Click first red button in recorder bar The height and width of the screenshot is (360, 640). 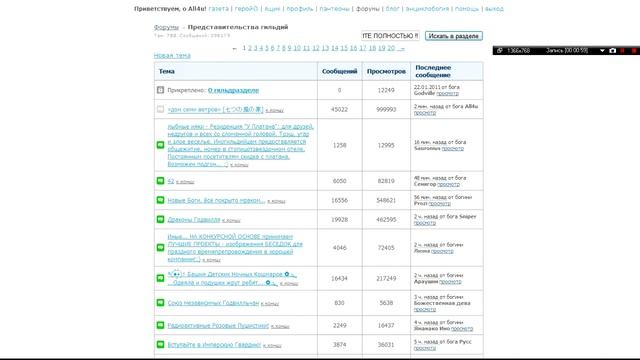point(622,51)
